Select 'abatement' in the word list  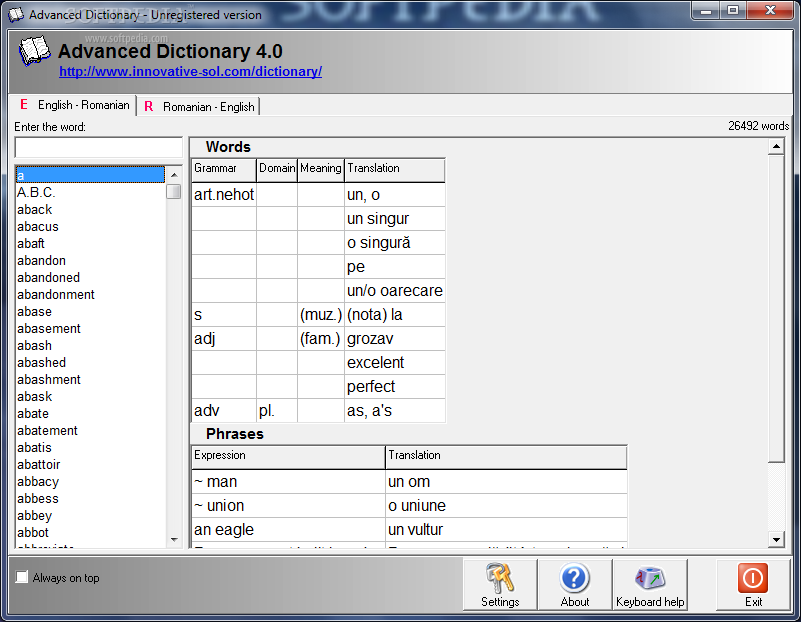point(90,430)
